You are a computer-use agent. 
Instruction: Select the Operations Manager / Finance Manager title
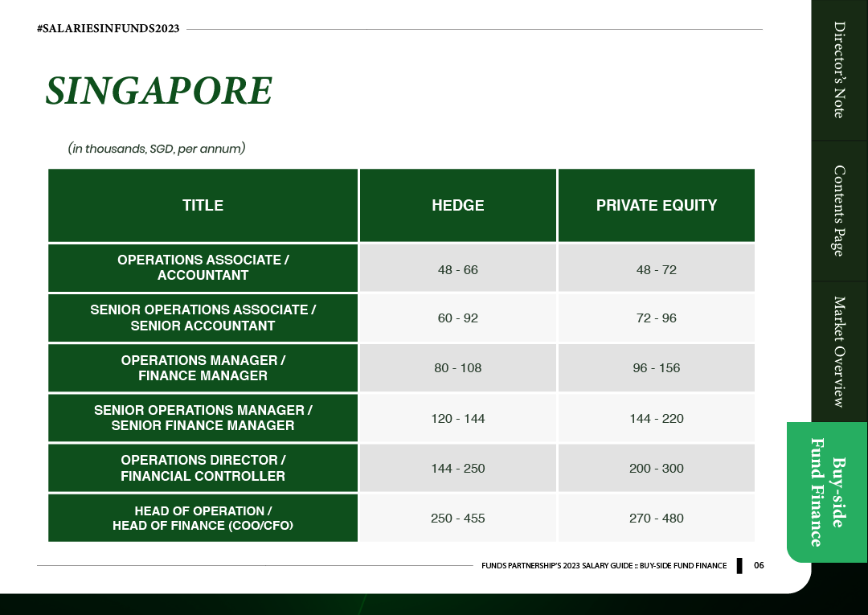click(x=203, y=367)
